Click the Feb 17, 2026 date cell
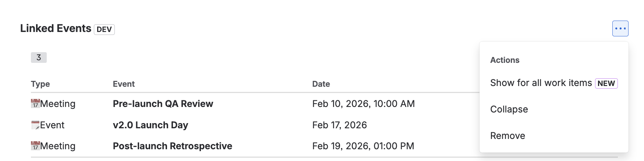Image resolution: width=644 pixels, height=161 pixels. coord(339,125)
